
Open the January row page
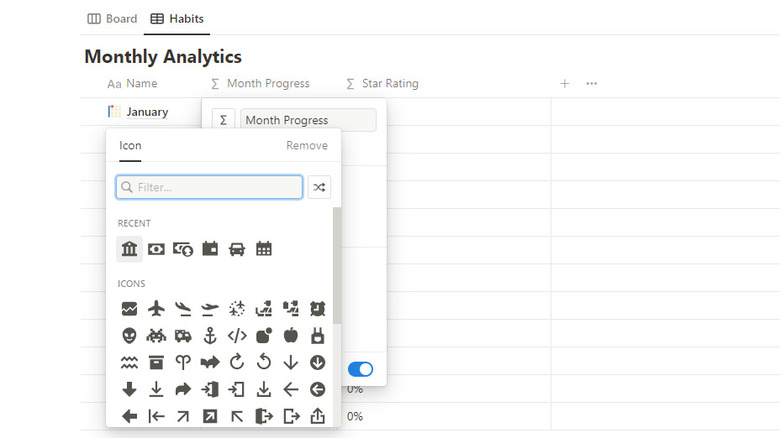[x=147, y=112]
